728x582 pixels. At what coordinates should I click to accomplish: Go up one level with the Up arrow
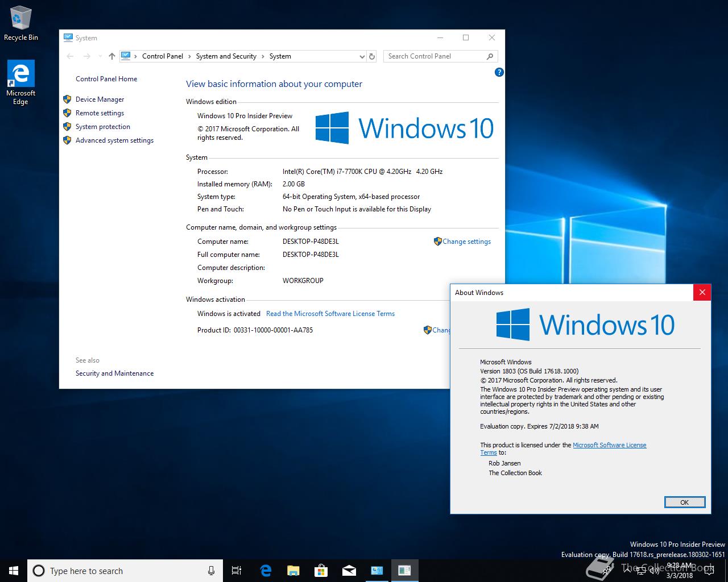(112, 56)
